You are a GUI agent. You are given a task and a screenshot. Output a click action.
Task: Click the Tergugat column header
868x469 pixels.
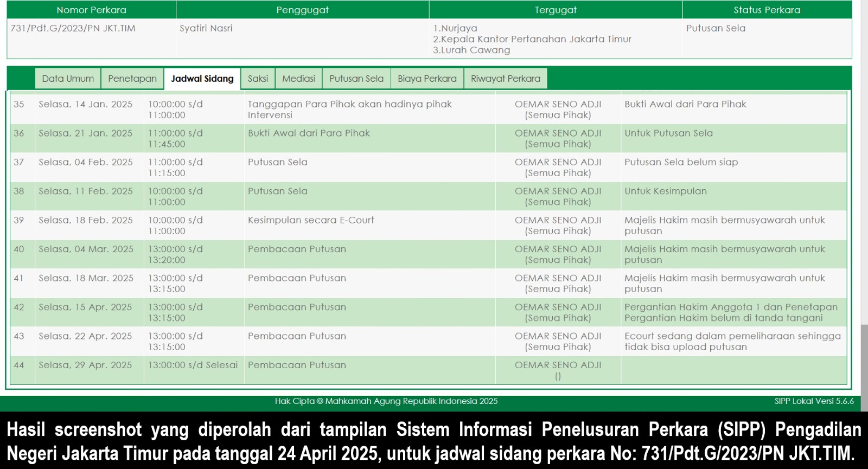556,10
